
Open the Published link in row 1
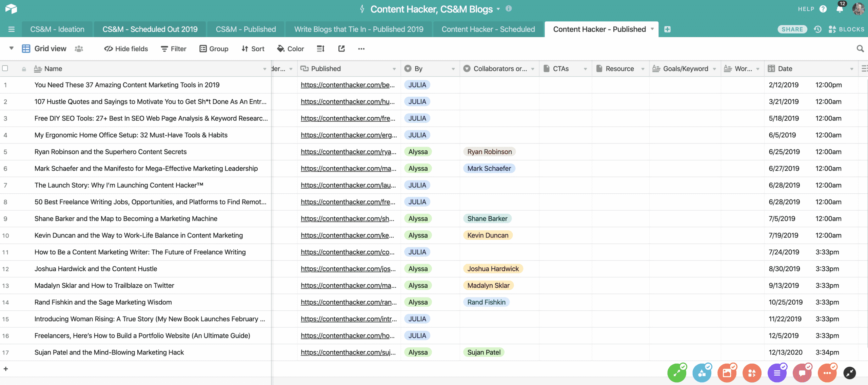[x=348, y=85]
